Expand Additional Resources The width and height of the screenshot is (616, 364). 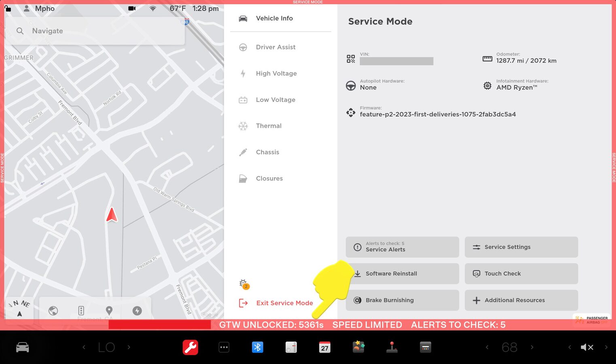click(x=521, y=300)
